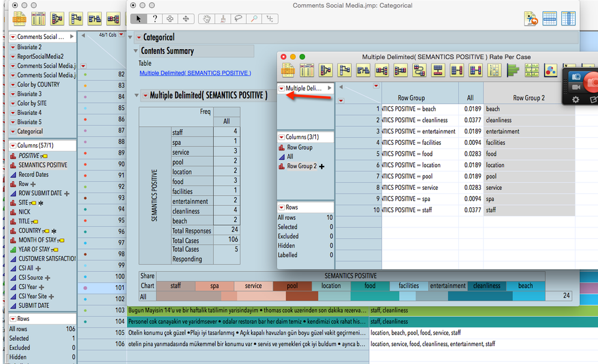Viewport: 598px width, 364px height.
Task: Click green Distribution bars icon
Action: 513,71
